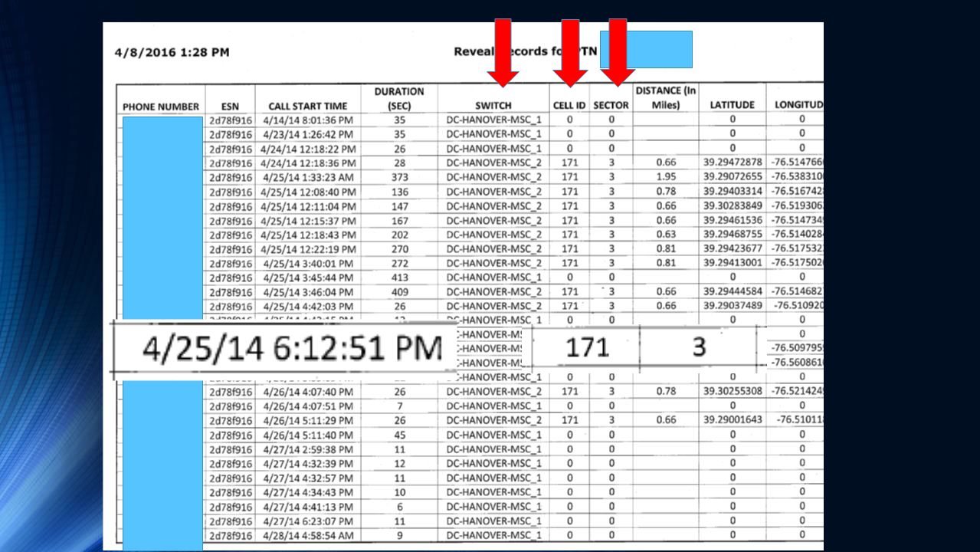Select the SWITCH column header
Image resolution: width=980 pixels, height=552 pixels.
coord(493,106)
